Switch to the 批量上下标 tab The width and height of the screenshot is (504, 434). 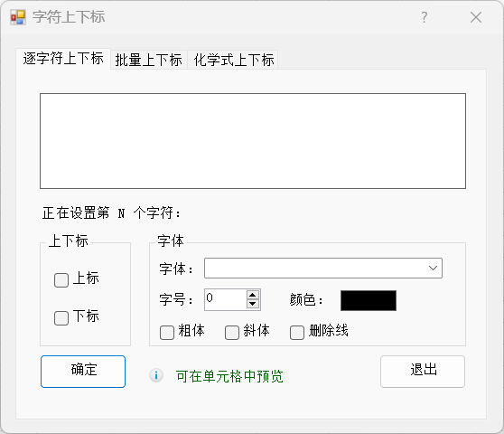(149, 60)
